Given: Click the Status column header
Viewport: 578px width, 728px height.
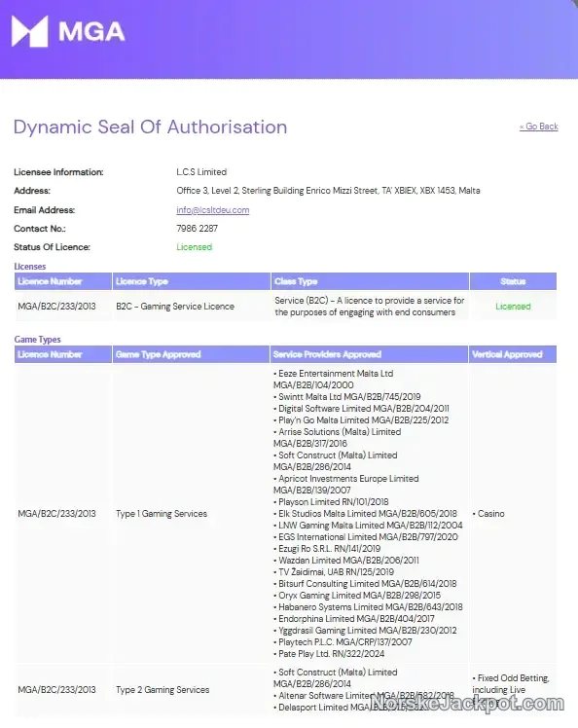Looking at the screenshot, I should click(513, 281).
